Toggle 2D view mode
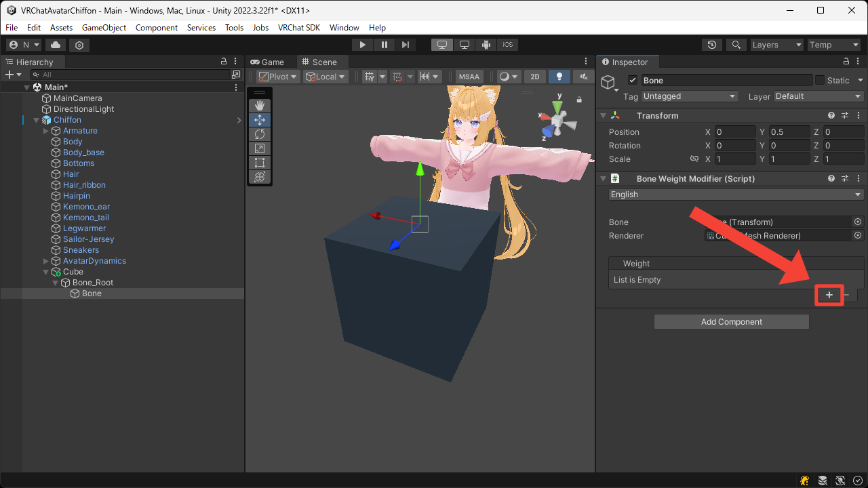 click(x=535, y=77)
